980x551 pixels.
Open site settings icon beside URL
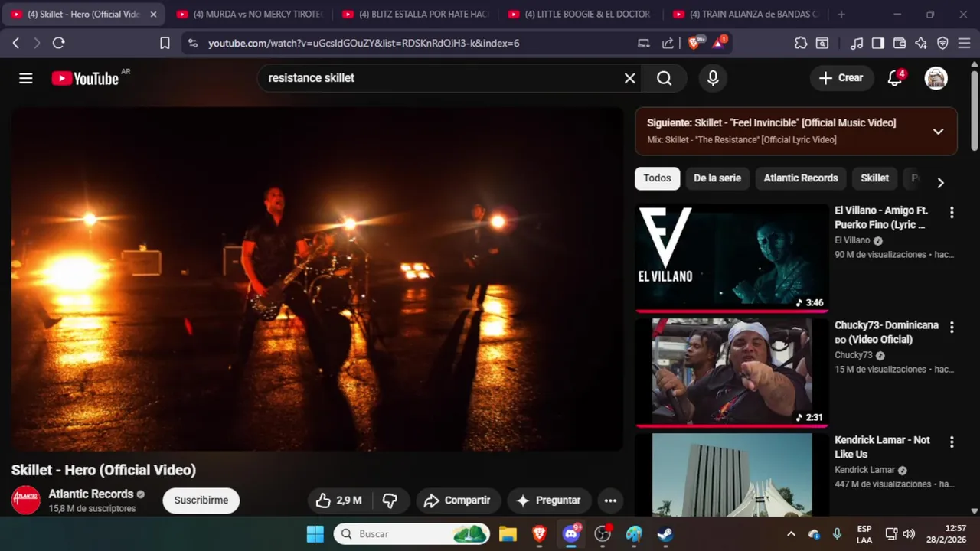pos(192,44)
